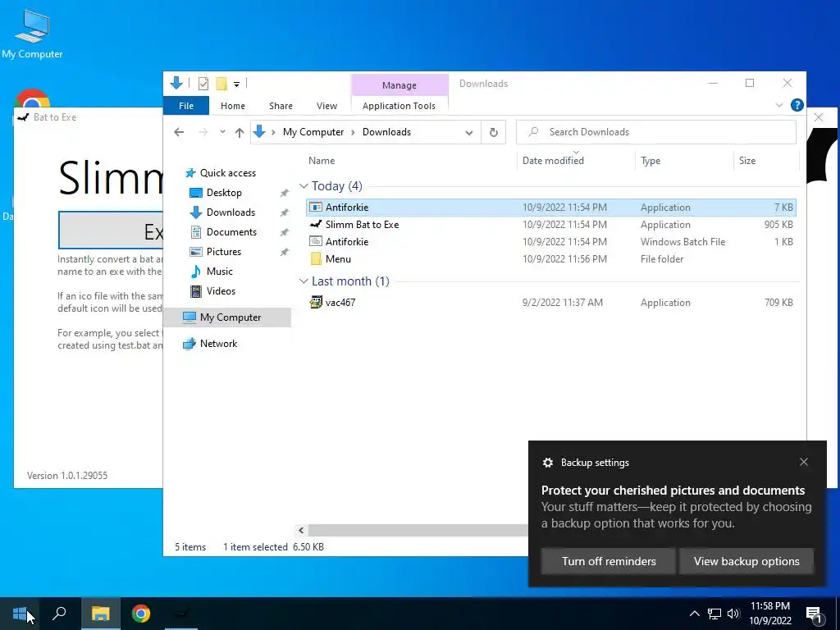
Task: Click File Explorer on the taskbar
Action: pos(100,614)
